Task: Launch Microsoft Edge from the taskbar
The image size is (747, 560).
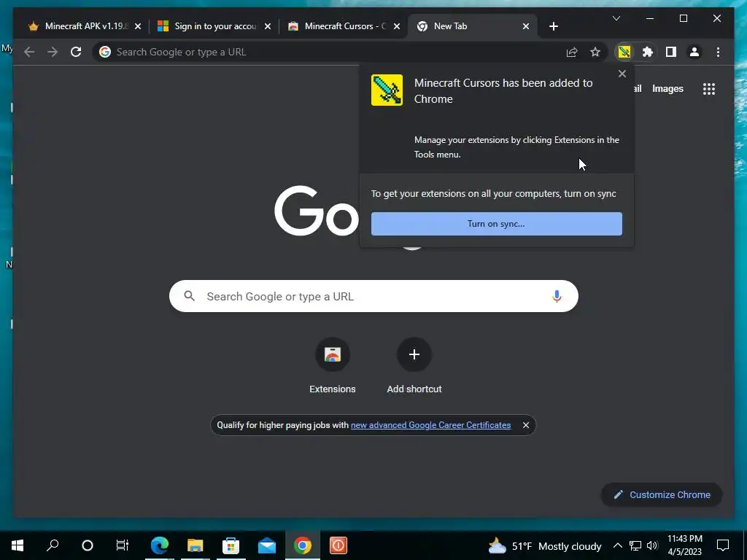Action: (160, 545)
